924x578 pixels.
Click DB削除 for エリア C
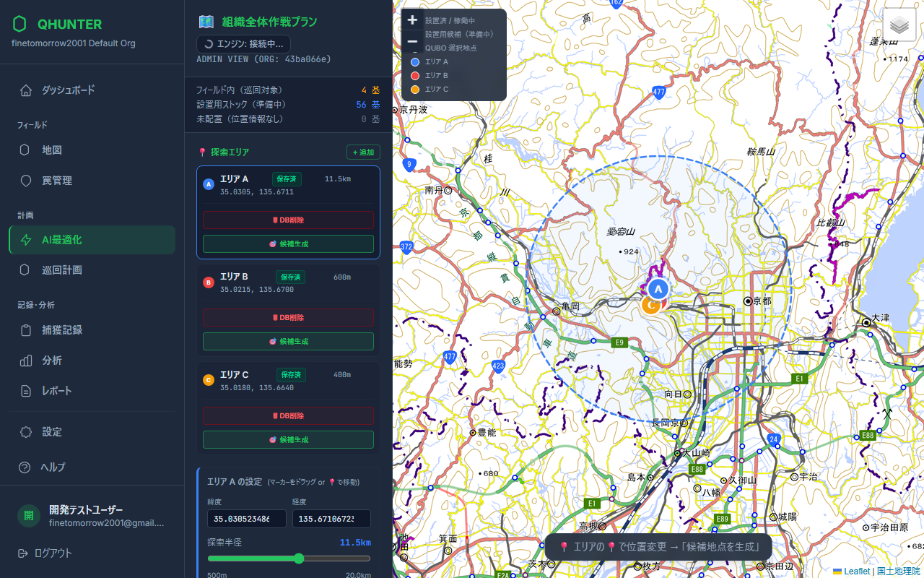pyautogui.click(x=288, y=415)
